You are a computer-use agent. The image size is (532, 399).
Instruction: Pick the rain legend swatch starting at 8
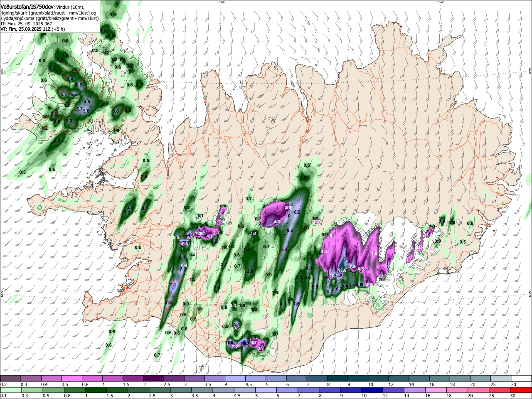(330, 390)
